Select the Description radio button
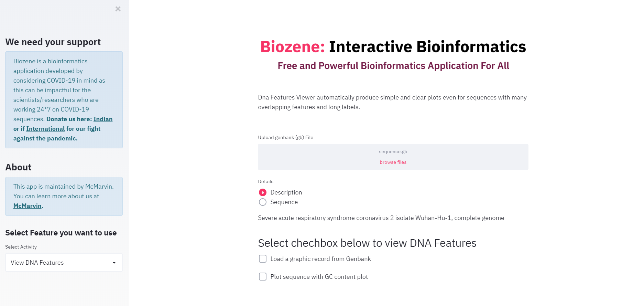The width and height of the screenshot is (644, 306). (263, 192)
